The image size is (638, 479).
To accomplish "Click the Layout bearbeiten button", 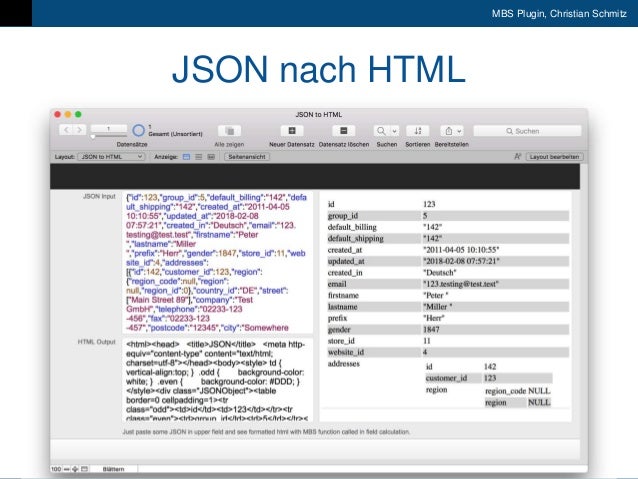I will pos(554,157).
